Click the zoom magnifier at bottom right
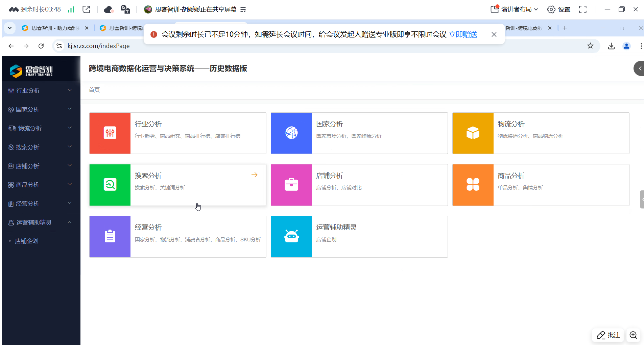The image size is (644, 345). point(633,335)
